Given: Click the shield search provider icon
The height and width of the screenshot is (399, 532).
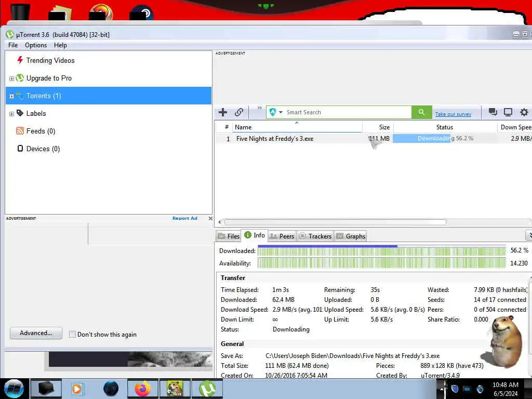Looking at the screenshot, I should pos(273,112).
